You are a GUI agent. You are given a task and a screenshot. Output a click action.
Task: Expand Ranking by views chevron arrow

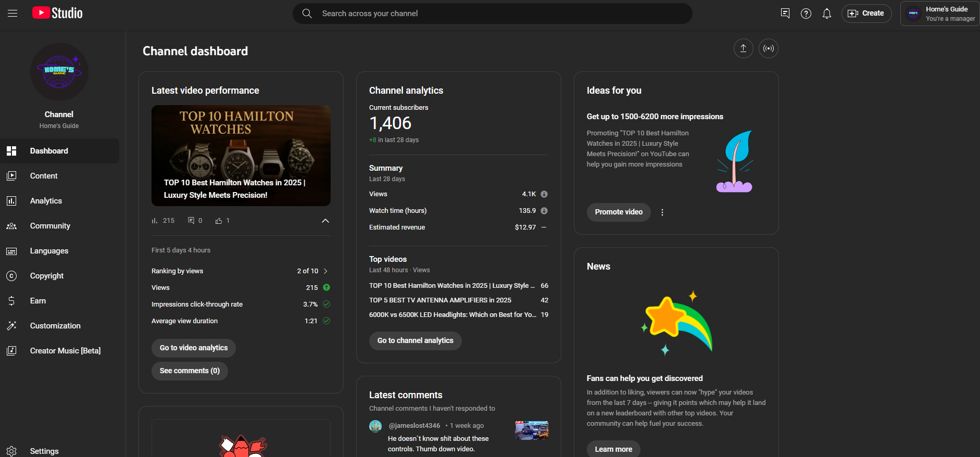click(325, 271)
